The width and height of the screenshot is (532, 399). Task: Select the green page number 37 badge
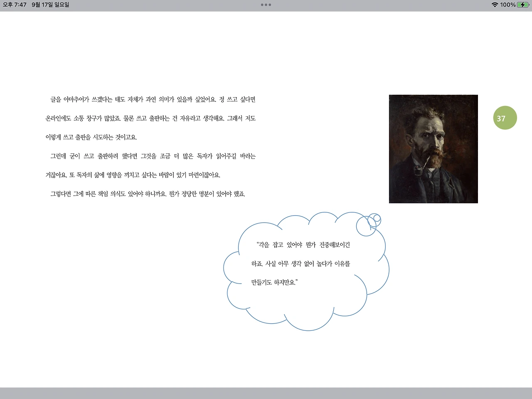[x=505, y=118]
